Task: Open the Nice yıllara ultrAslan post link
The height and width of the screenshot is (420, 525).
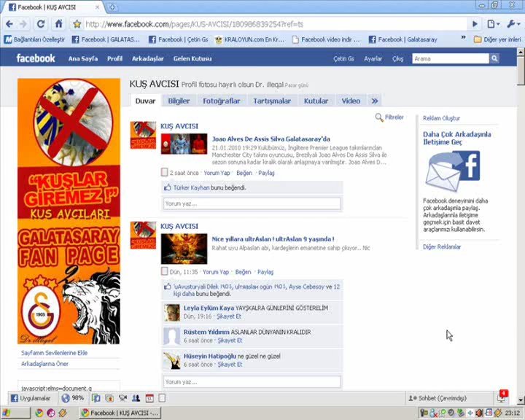Action: (273, 239)
